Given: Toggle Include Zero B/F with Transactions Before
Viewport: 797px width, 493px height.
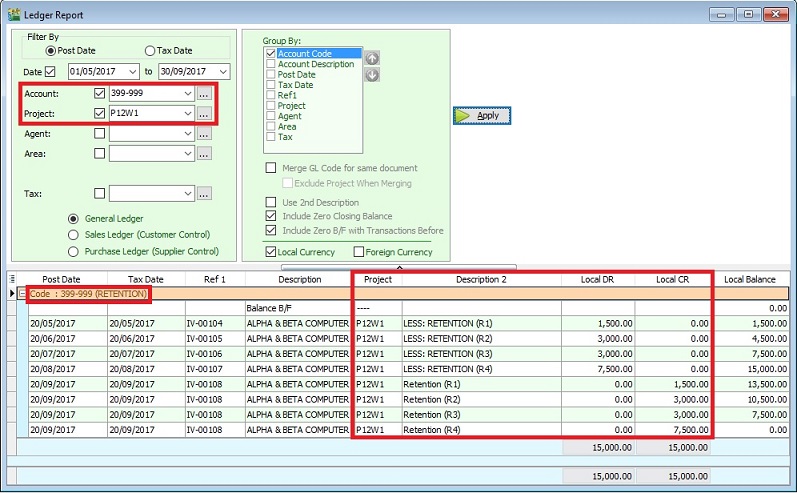Looking at the screenshot, I should coord(271,230).
